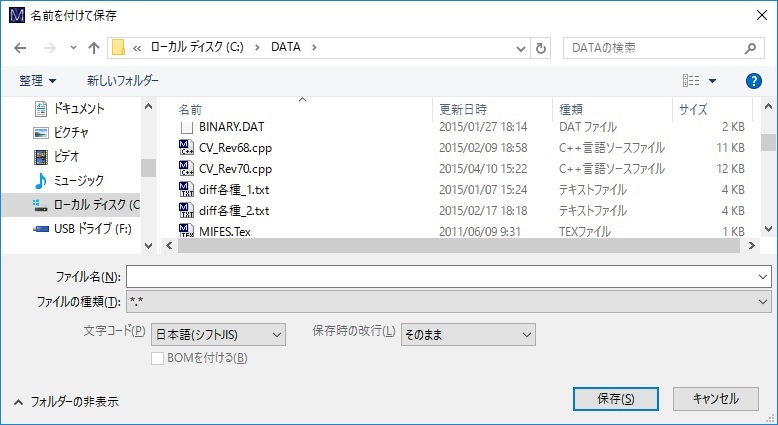Click the back arrow navigation icon
Viewport: 778px width, 425px height.
coord(22,47)
